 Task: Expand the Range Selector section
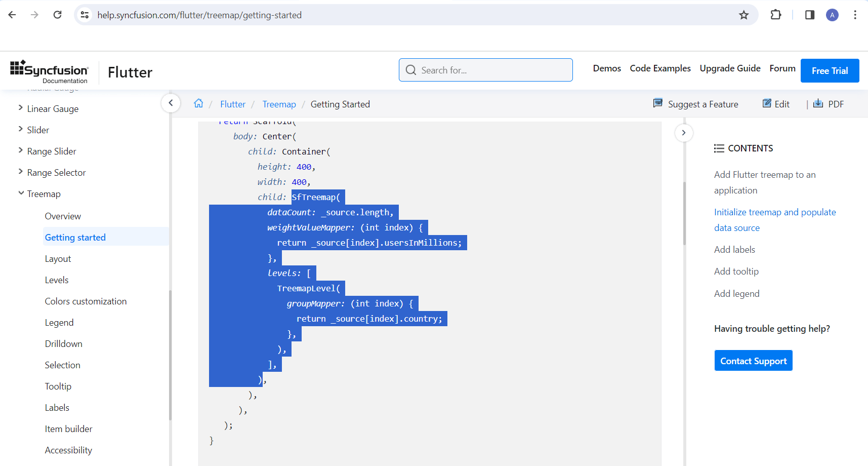click(21, 172)
